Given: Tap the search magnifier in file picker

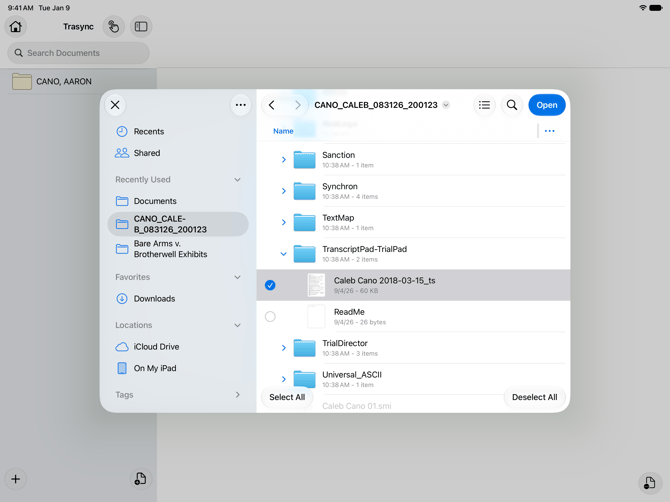Looking at the screenshot, I should tap(512, 105).
